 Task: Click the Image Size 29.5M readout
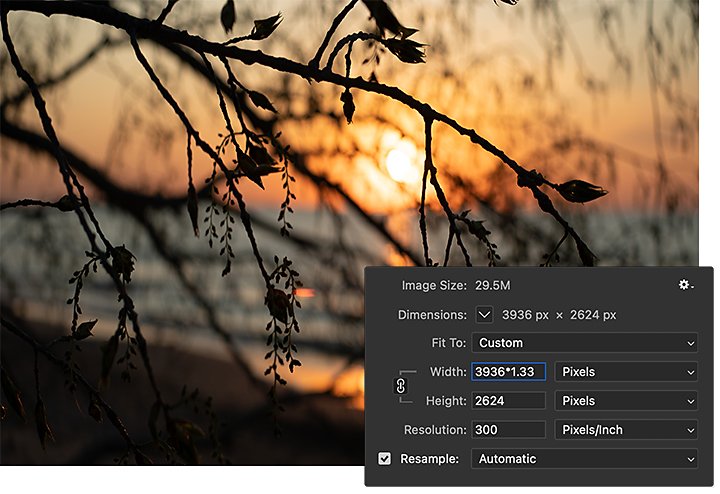click(x=493, y=286)
